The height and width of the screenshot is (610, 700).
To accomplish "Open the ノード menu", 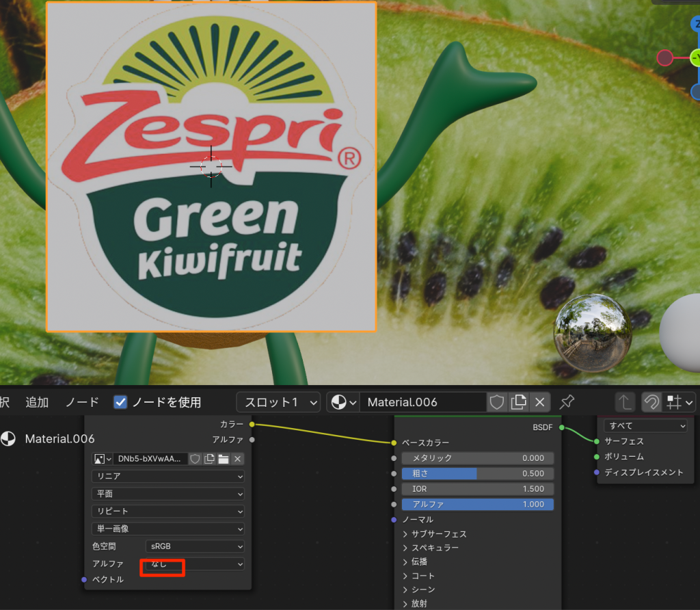I will (x=82, y=402).
